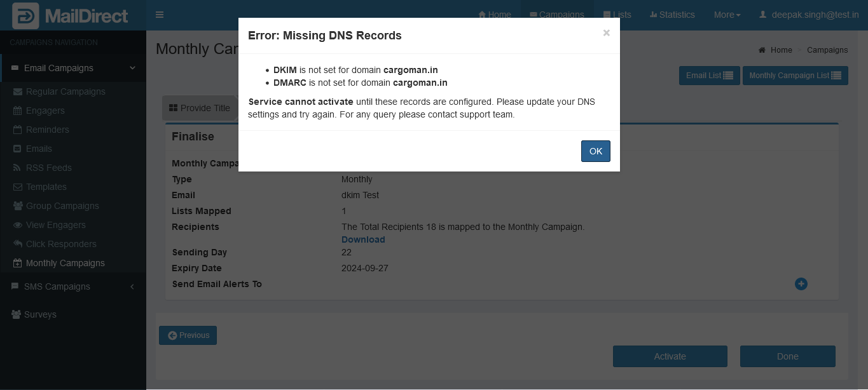
Task: Click the MailDirect logo icon
Action: tap(25, 15)
